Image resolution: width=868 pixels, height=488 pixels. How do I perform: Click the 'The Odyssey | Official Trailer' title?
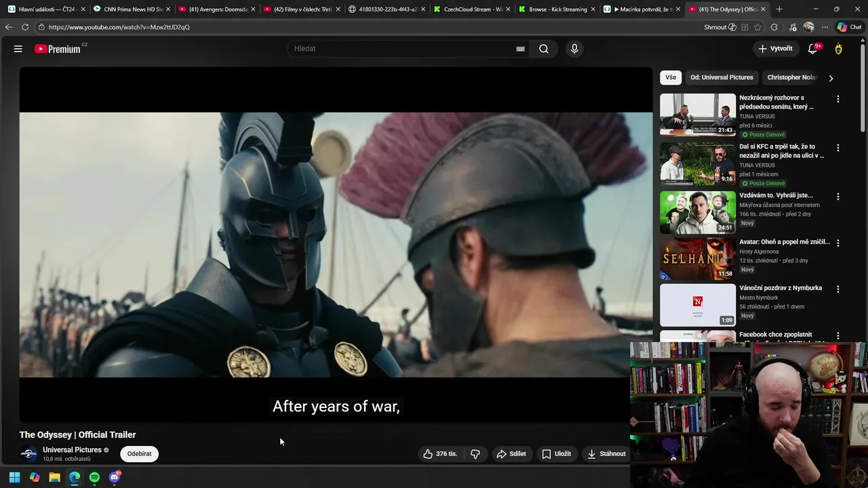pos(77,434)
